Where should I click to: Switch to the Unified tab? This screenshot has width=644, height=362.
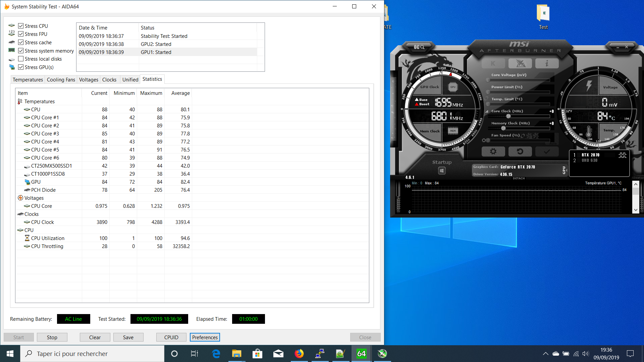pos(130,79)
